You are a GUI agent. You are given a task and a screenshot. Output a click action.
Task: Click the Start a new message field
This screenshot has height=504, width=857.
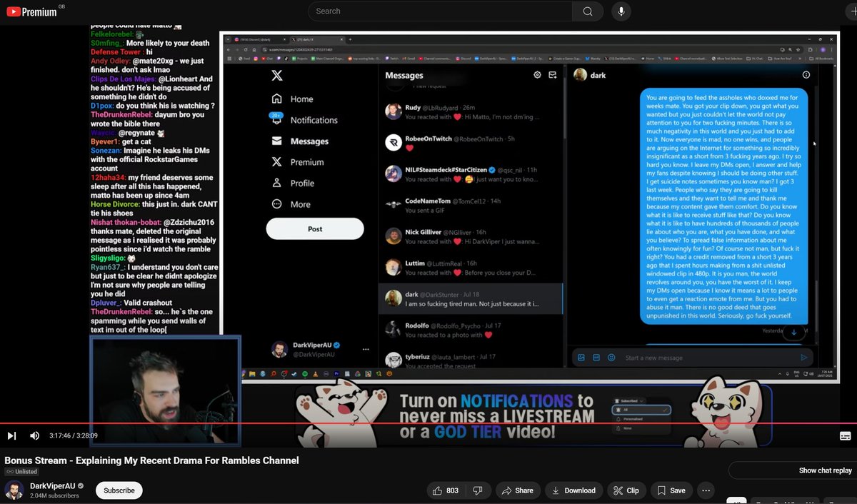707,358
